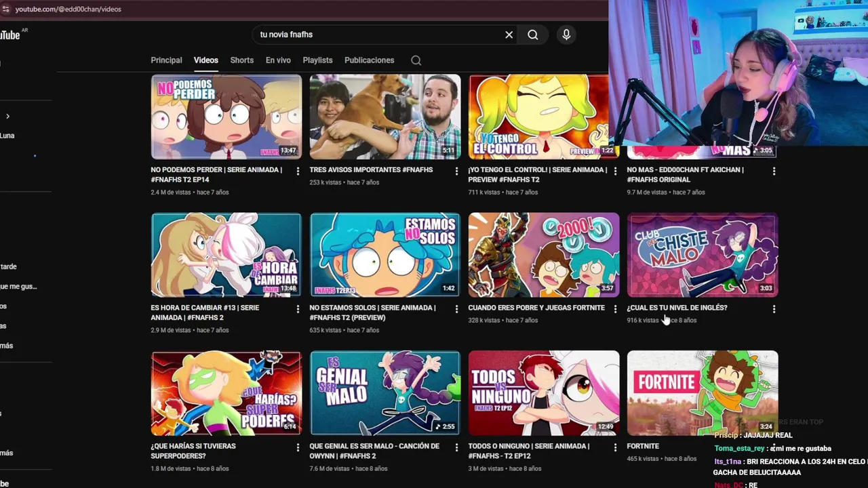868x488 pixels.
Task: Open ES GENIAL SER MALO thumbnail
Action: (385, 393)
